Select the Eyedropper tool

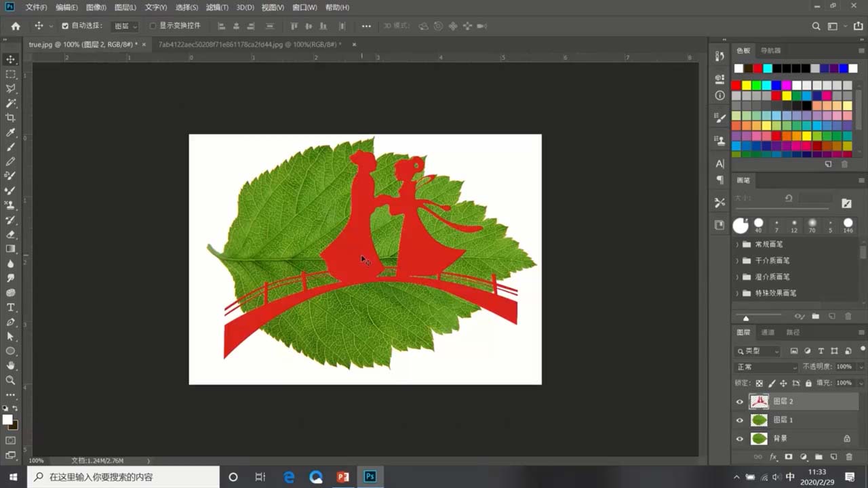[x=11, y=133]
